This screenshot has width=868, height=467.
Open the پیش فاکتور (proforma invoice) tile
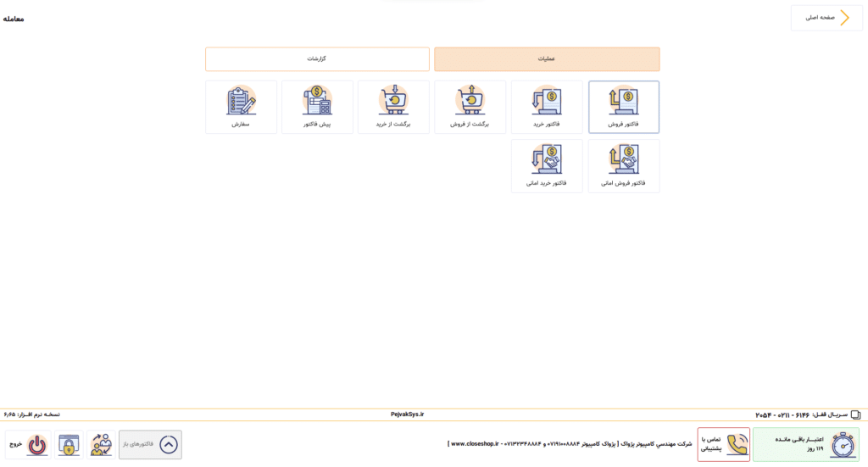point(317,107)
